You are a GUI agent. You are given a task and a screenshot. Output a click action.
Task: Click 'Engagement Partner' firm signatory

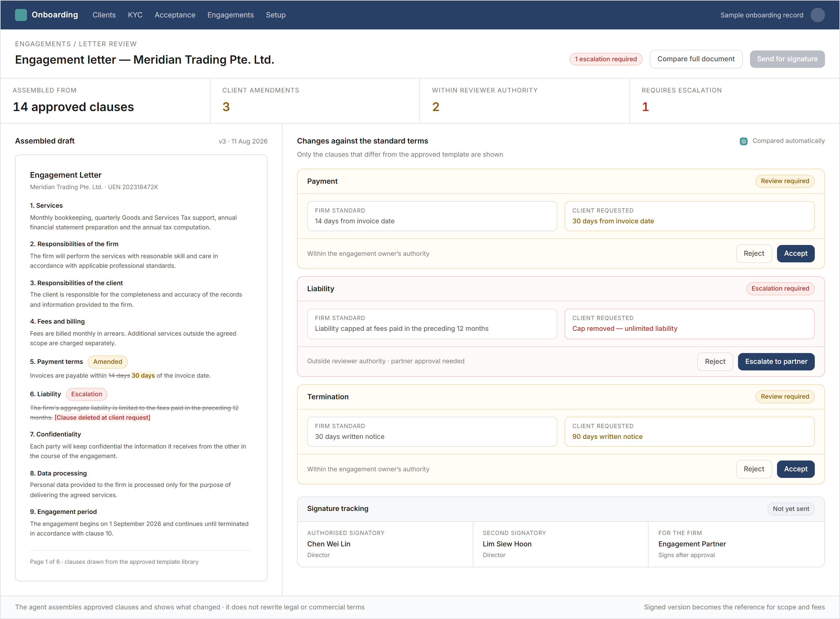[692, 544]
